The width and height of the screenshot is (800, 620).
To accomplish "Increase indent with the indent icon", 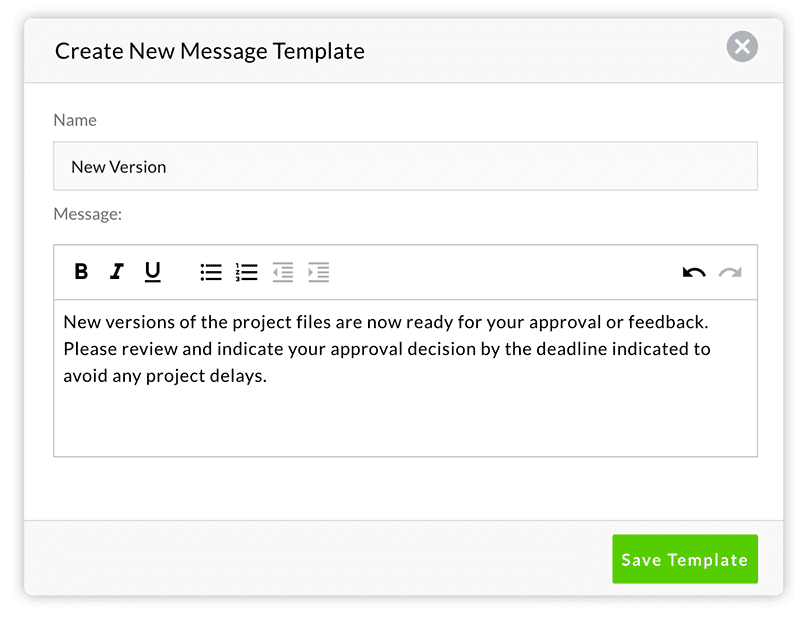I will point(318,272).
